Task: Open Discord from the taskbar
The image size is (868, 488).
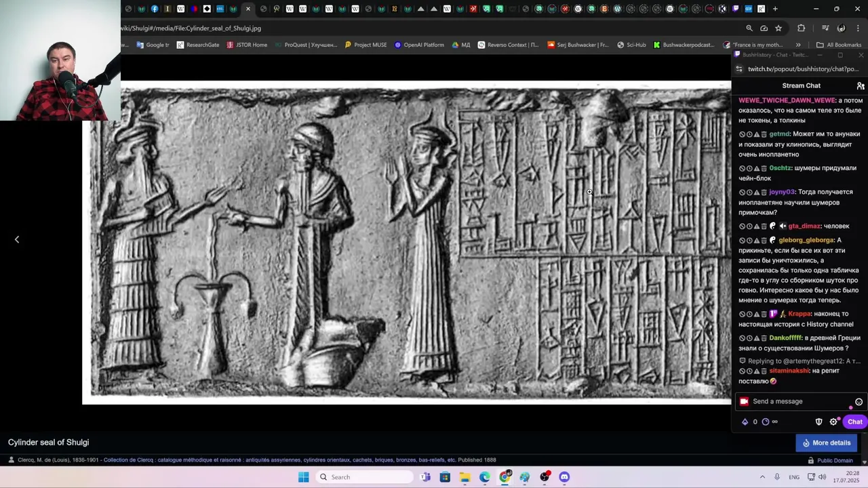Action: pos(564,477)
